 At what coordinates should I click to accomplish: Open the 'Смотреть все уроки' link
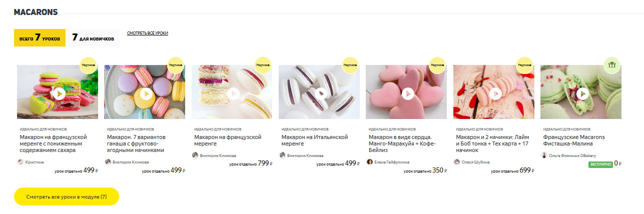pyautogui.click(x=148, y=33)
